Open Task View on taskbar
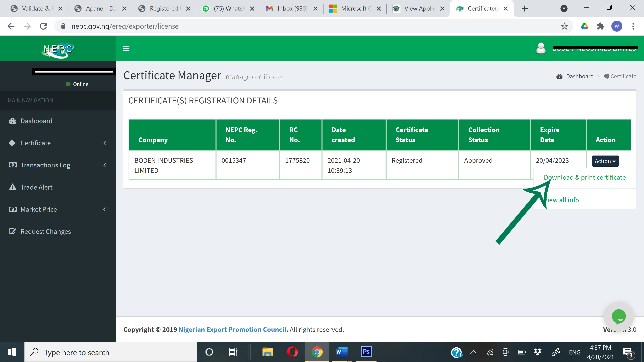The image size is (644, 362). point(233,352)
